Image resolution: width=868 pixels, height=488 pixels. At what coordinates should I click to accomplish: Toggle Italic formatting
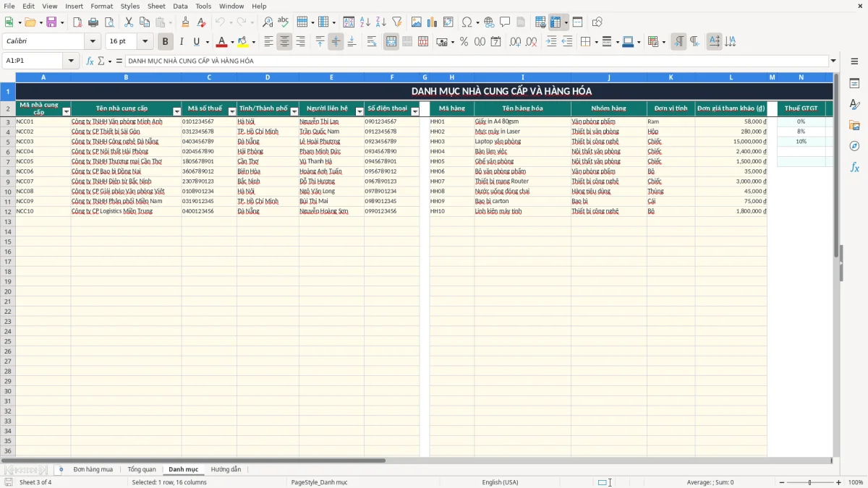[181, 42]
